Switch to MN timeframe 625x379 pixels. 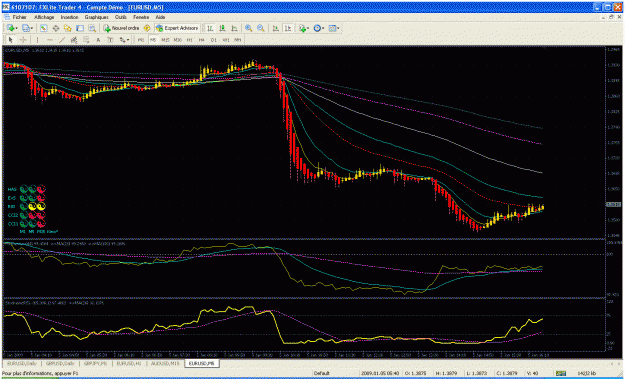238,40
